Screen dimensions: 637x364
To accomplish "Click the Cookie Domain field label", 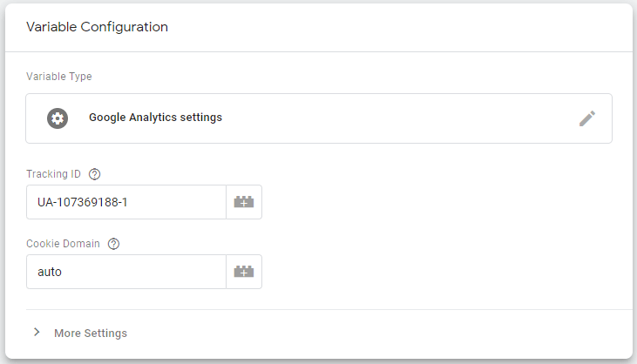I will tap(64, 244).
